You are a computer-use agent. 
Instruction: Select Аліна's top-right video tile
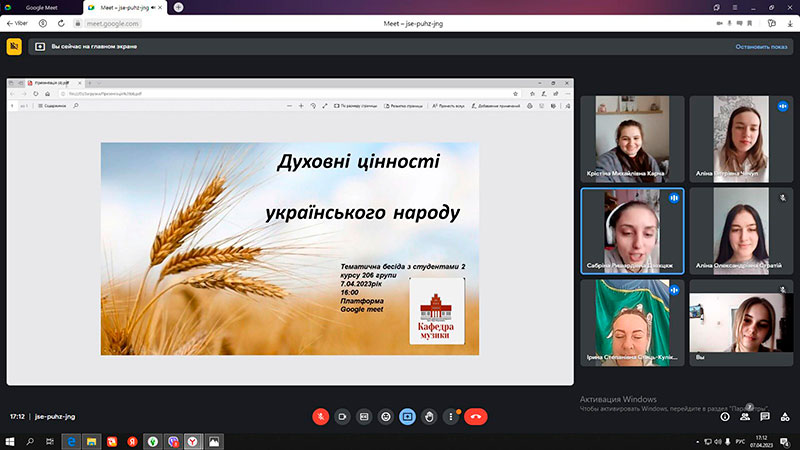[741, 139]
